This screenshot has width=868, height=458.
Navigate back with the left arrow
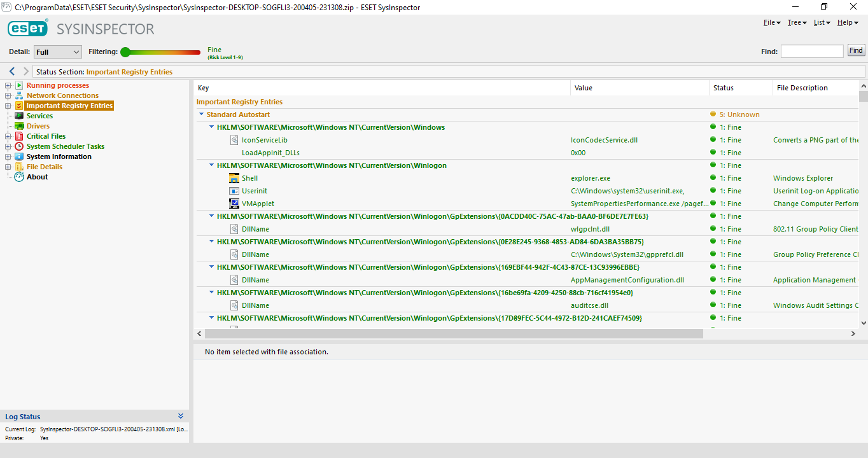pyautogui.click(x=12, y=72)
